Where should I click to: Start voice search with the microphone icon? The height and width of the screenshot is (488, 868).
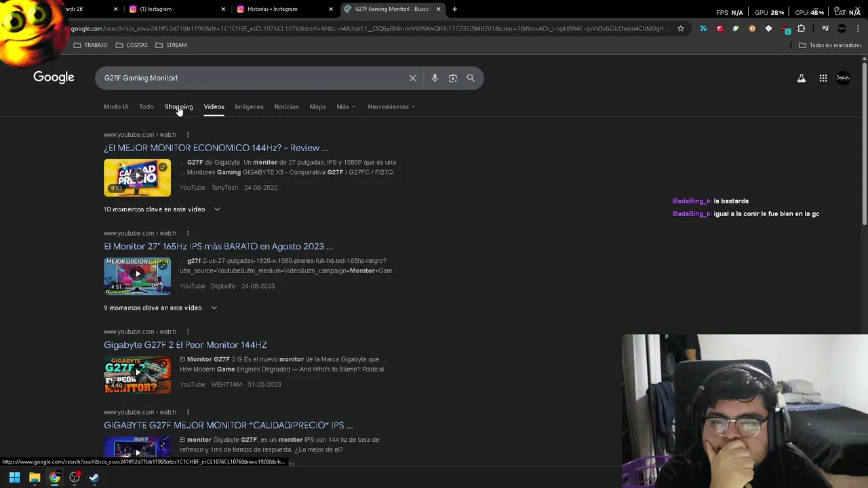point(435,78)
